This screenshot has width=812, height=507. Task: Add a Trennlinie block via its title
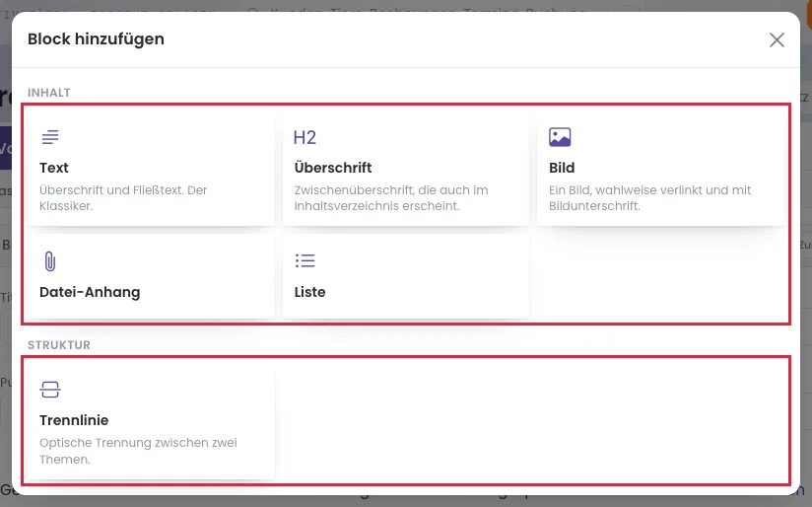[x=74, y=420]
